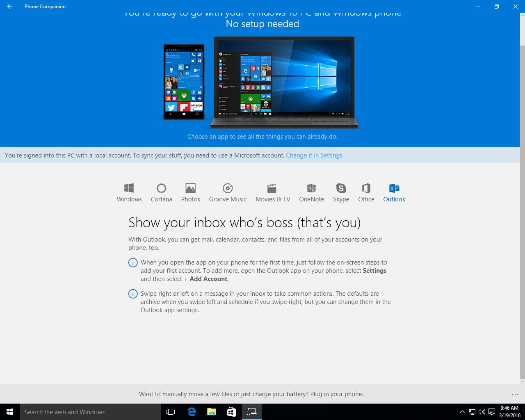Open the Action Center notifications icon
This screenshot has height=420, width=525.
[x=491, y=412]
